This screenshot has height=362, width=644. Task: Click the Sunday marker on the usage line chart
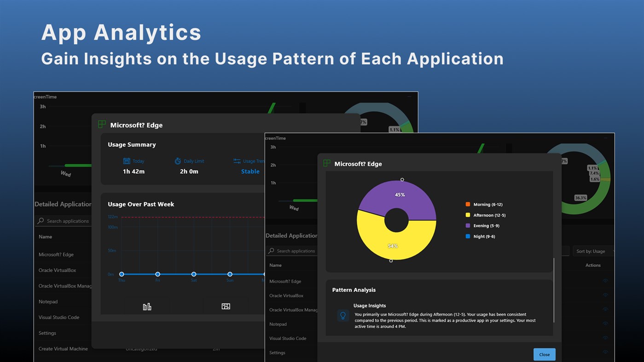click(230, 274)
